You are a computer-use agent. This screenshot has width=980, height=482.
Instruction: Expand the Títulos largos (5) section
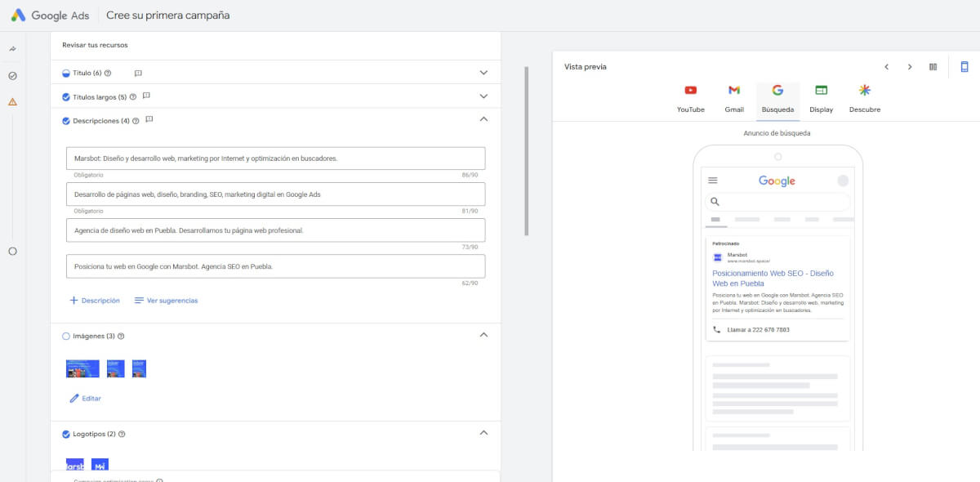click(x=483, y=96)
